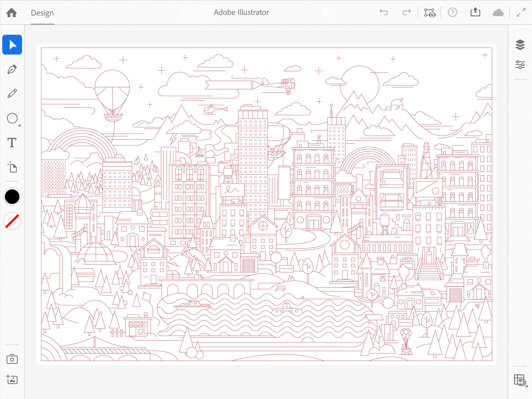Viewport: 532px width, 399px height.
Task: Open the camera capture tool
Action: [x=12, y=359]
